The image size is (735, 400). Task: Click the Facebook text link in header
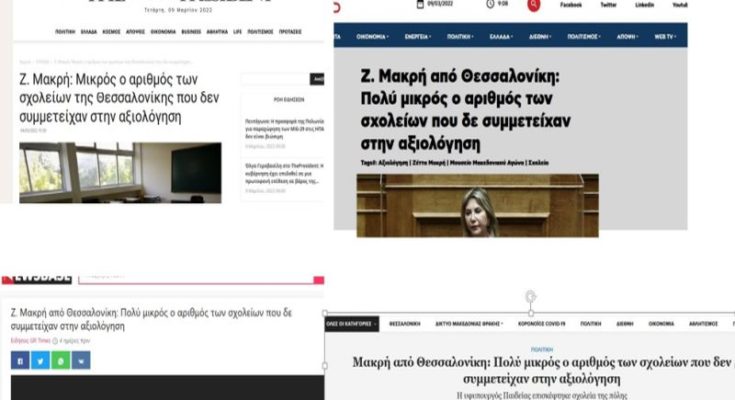[x=571, y=5]
